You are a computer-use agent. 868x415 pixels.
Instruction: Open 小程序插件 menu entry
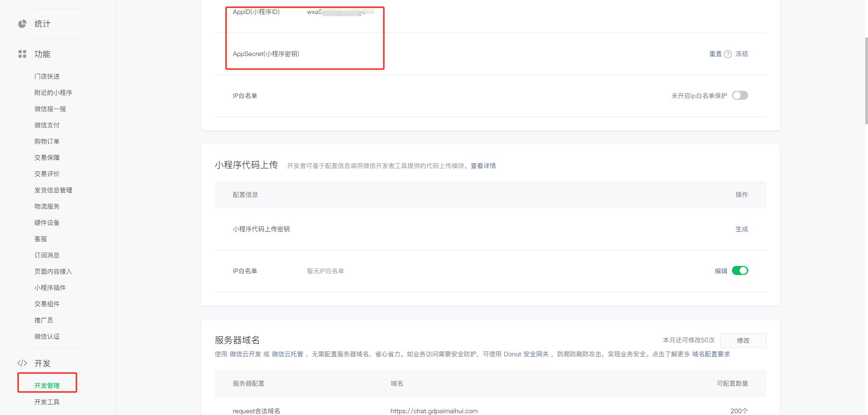[x=50, y=288]
